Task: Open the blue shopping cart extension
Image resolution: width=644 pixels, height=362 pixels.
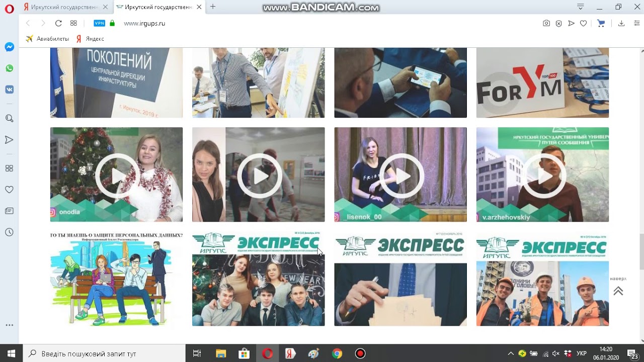Action: click(601, 23)
